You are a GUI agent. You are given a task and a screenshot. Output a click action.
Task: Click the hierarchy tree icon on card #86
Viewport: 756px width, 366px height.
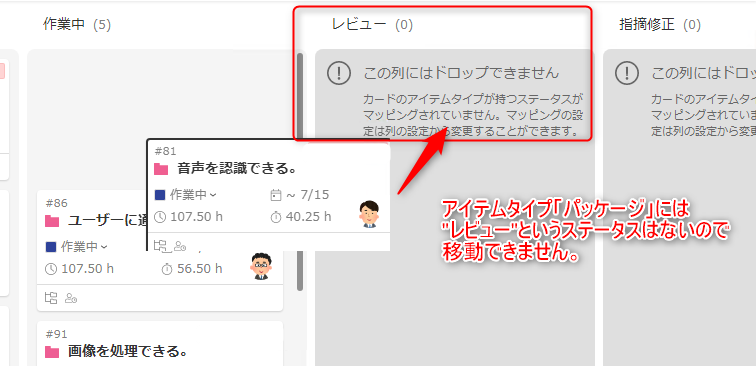coord(51,298)
